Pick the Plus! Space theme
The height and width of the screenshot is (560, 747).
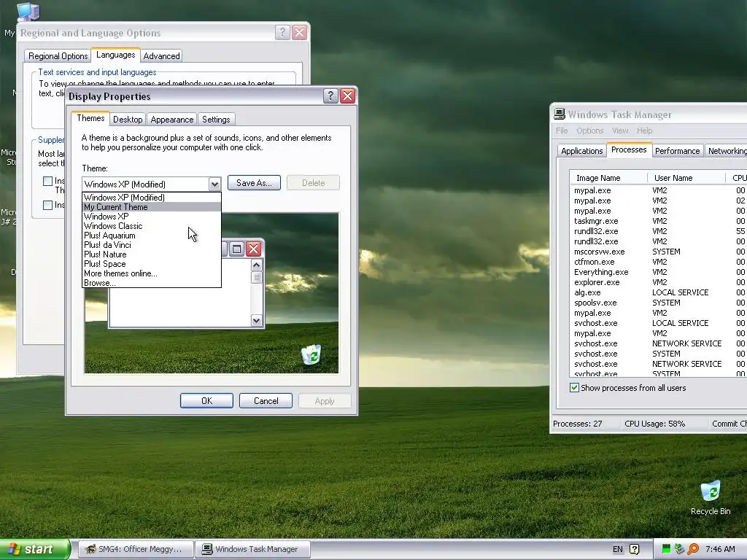pos(152,264)
